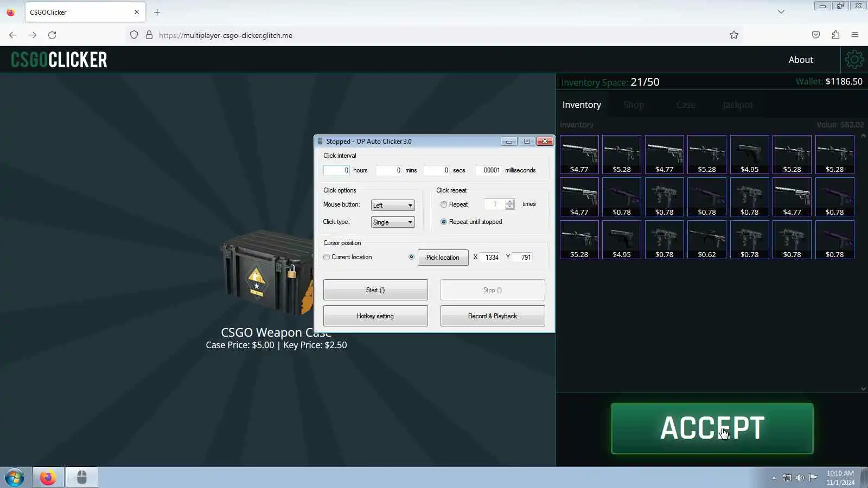Open the Firefox extensions icon
868x488 pixels.
(x=835, y=35)
